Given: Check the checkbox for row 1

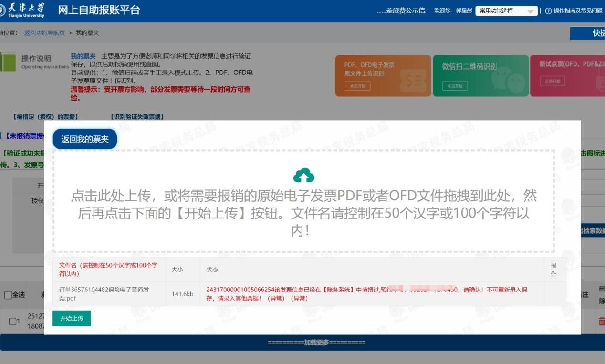Looking at the screenshot, I should click(12, 321).
